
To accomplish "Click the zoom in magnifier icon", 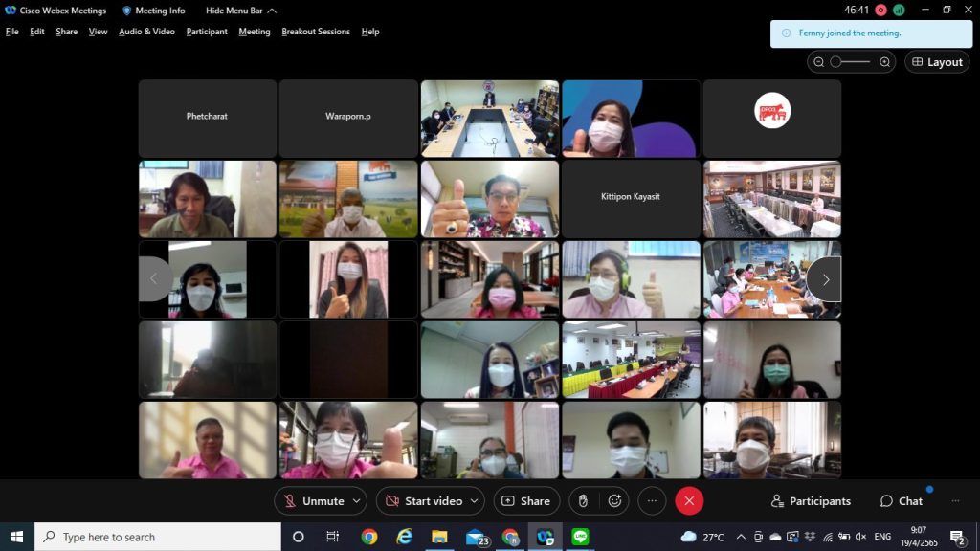I will pyautogui.click(x=884, y=62).
